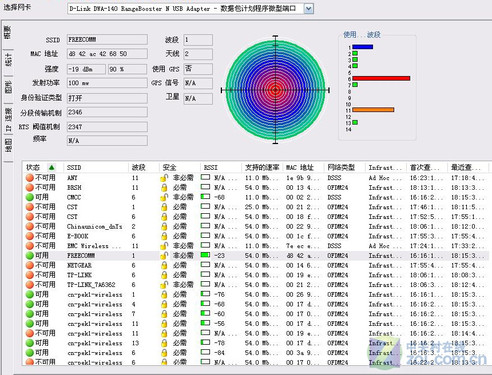The height and width of the screenshot is (375, 492).
Task: Select the 'NETGEAR' SSID text
Action: point(79,266)
